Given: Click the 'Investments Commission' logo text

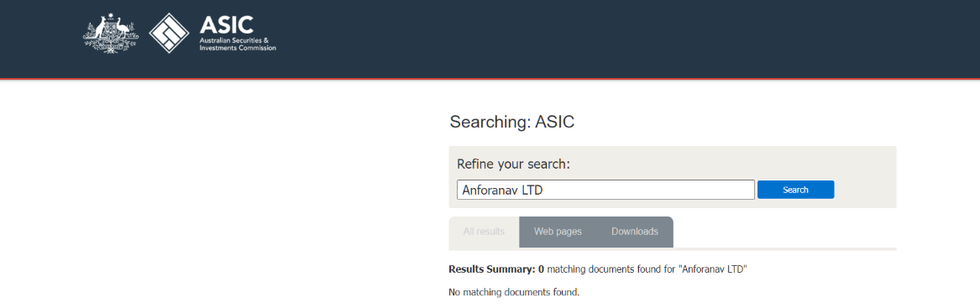Looking at the screenshot, I should pos(238,48).
